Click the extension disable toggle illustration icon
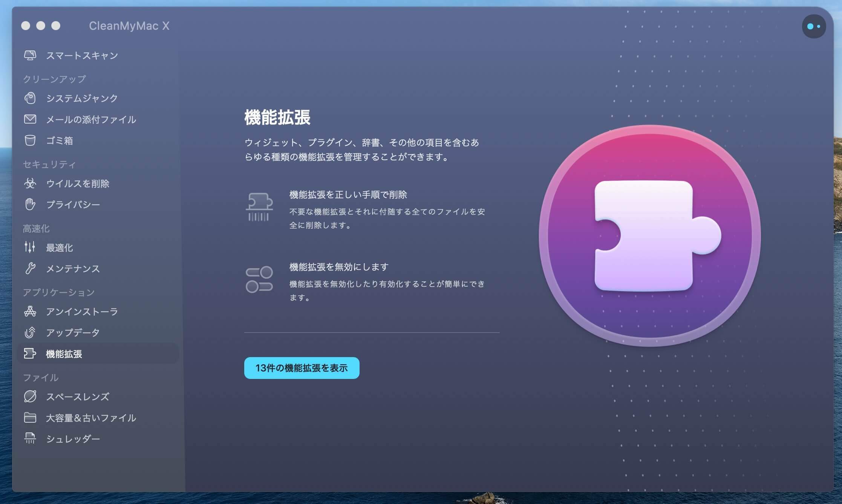This screenshot has width=842, height=504. point(260,279)
